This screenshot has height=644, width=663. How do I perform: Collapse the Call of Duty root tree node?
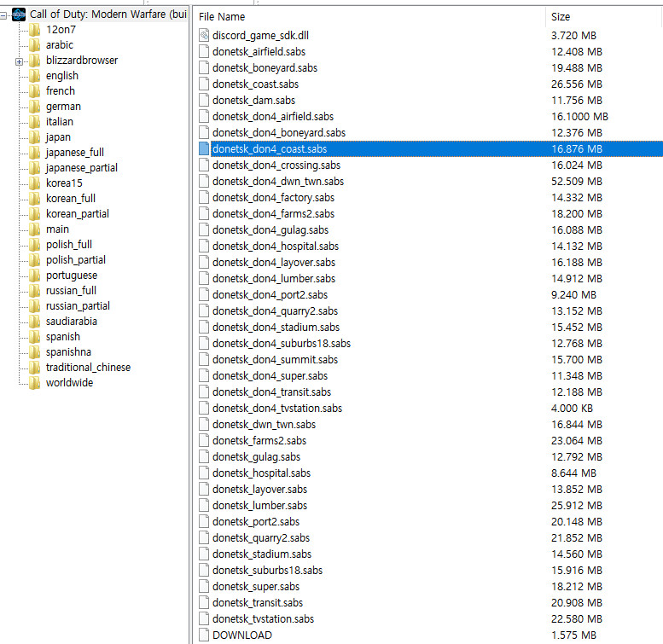(5, 15)
